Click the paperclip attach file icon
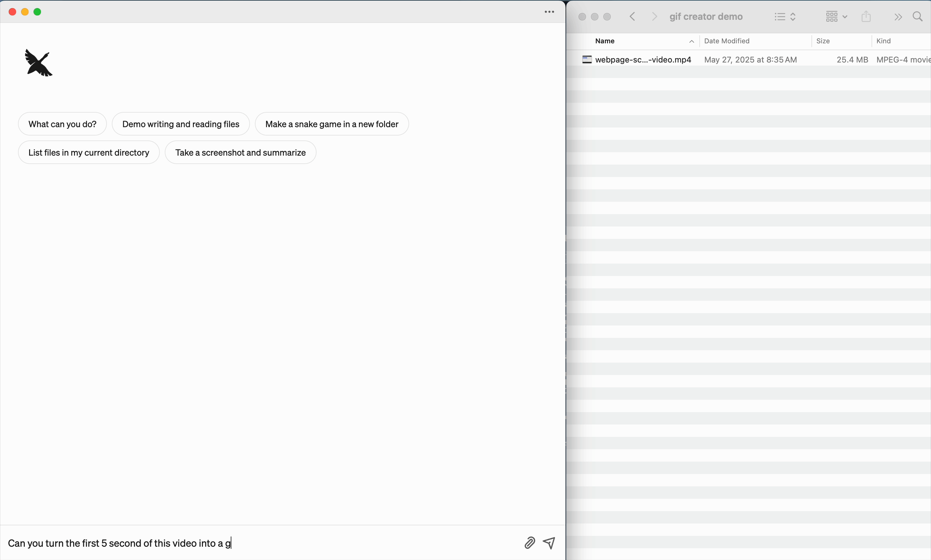Image resolution: width=931 pixels, height=560 pixels. [x=530, y=543]
